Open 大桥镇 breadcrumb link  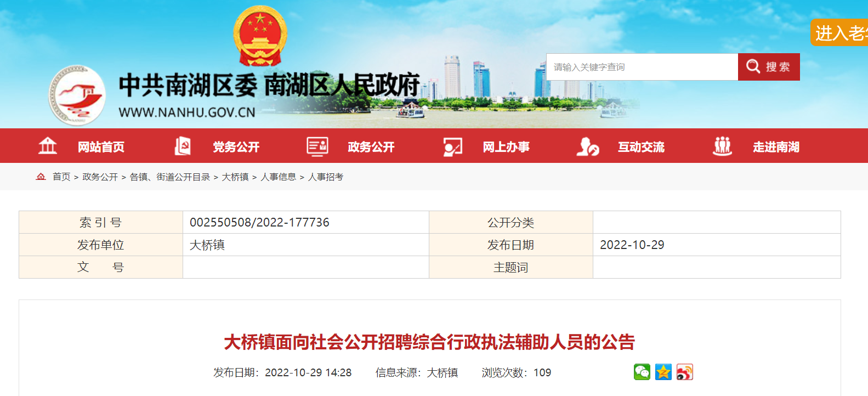[235, 177]
